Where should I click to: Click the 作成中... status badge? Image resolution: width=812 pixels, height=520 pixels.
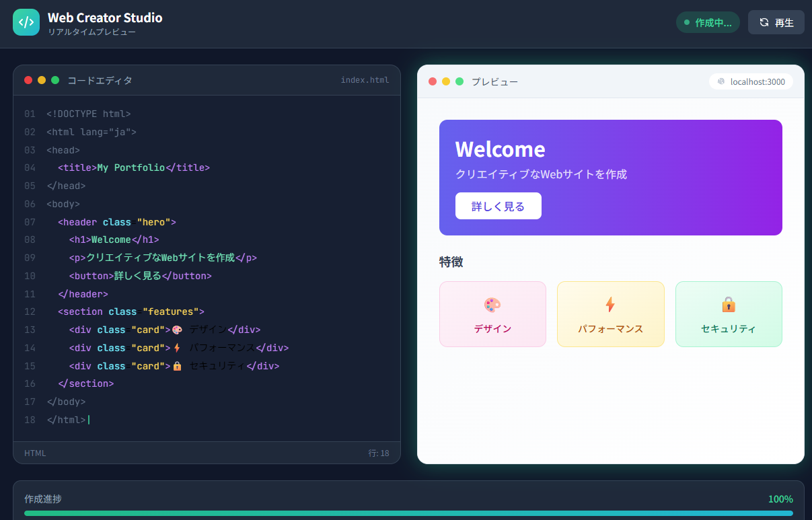coord(708,22)
